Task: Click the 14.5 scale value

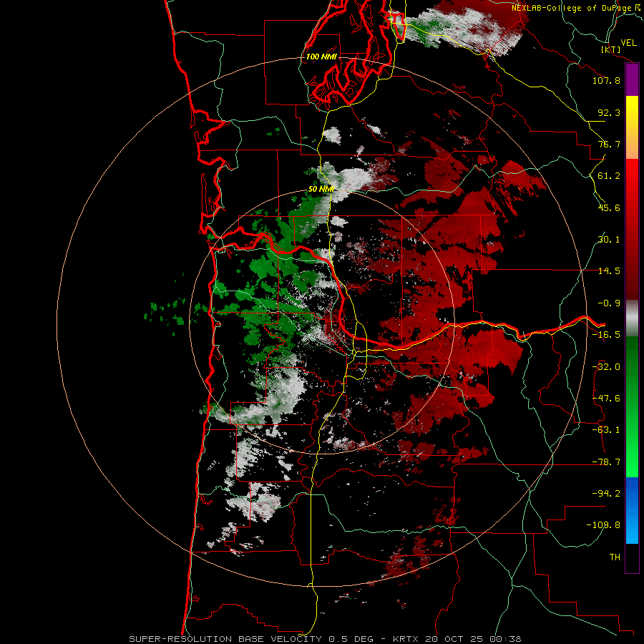Action: 609,271
